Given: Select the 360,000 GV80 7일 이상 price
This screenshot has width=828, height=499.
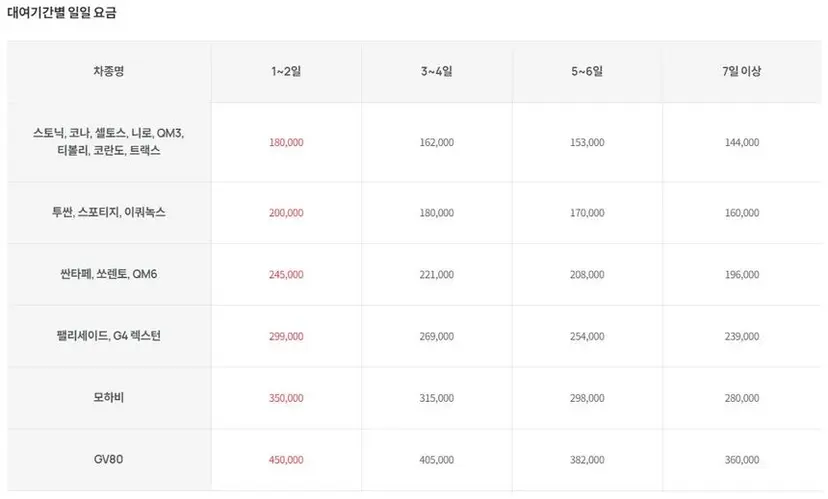Looking at the screenshot, I should click(742, 460).
